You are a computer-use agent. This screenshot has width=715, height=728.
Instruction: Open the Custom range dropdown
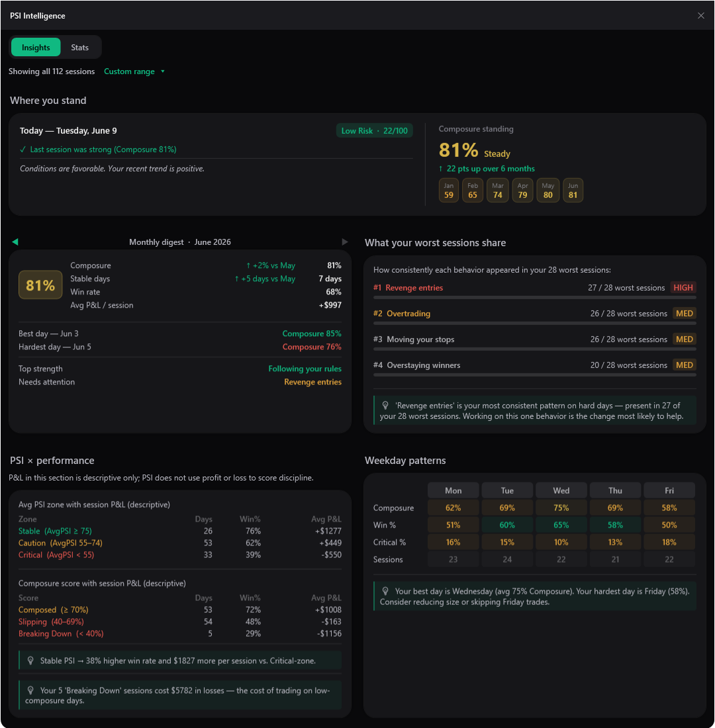click(x=134, y=71)
